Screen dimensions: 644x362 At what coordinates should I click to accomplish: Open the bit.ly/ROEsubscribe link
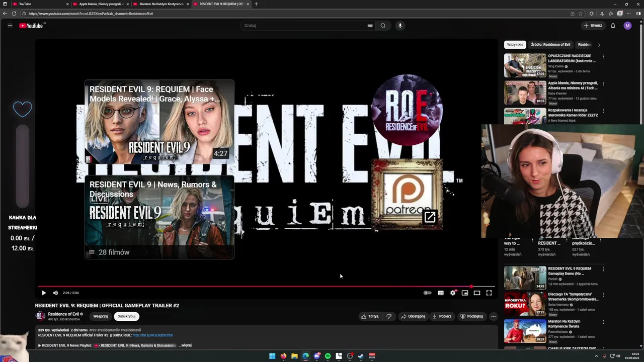pyautogui.click(x=152, y=335)
